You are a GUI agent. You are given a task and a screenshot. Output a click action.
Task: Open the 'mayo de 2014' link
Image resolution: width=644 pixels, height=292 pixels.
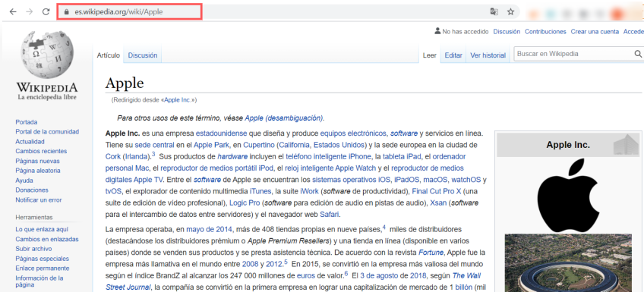pos(210,229)
